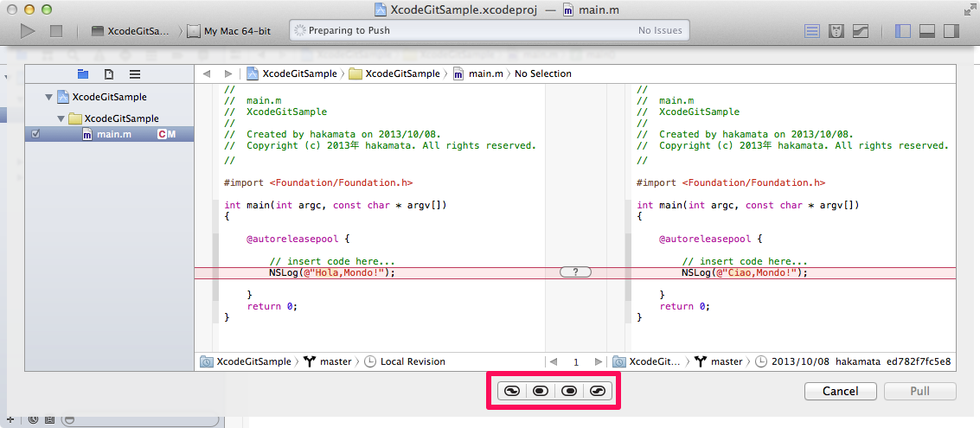
Task: Click the conflict marker between diff panes
Action: pyautogui.click(x=575, y=272)
